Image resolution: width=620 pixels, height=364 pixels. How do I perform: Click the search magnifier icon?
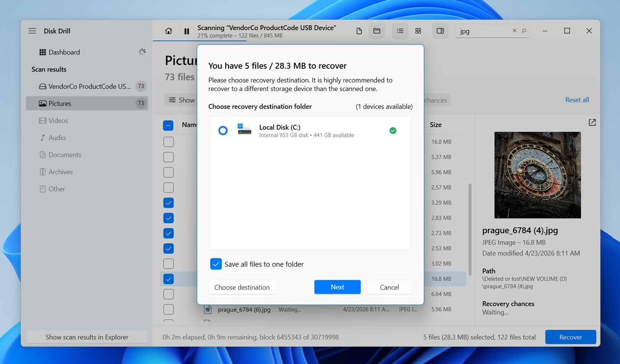pos(524,30)
